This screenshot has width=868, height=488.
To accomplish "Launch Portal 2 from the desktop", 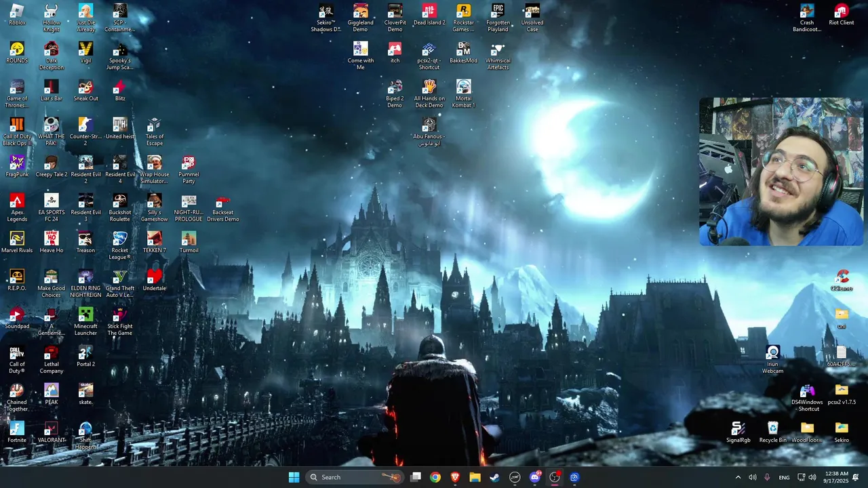I will 85,357.
